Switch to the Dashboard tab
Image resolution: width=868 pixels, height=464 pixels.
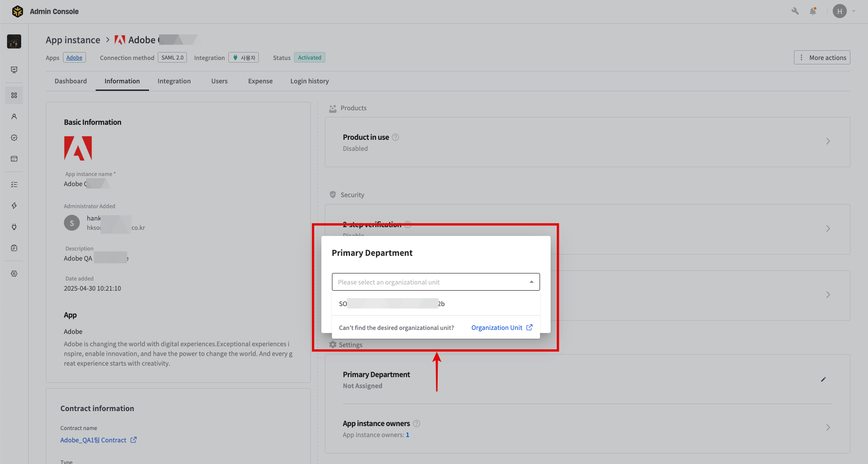[71, 81]
